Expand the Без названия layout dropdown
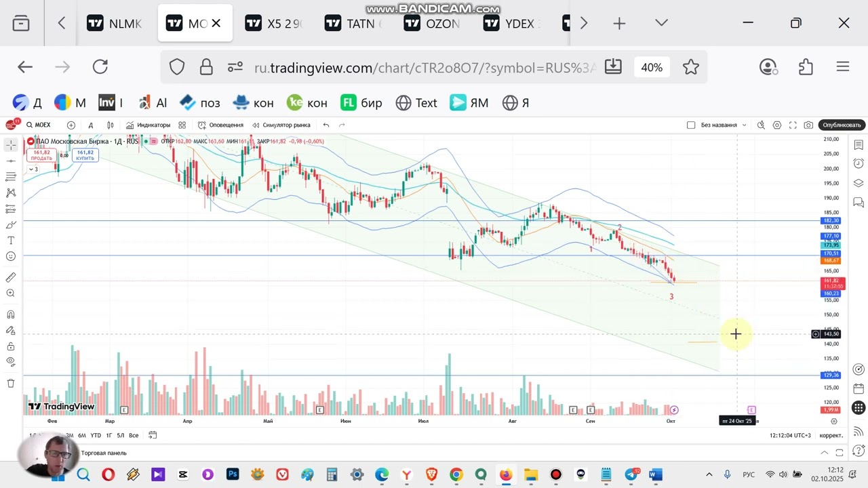868x488 pixels. tap(744, 125)
